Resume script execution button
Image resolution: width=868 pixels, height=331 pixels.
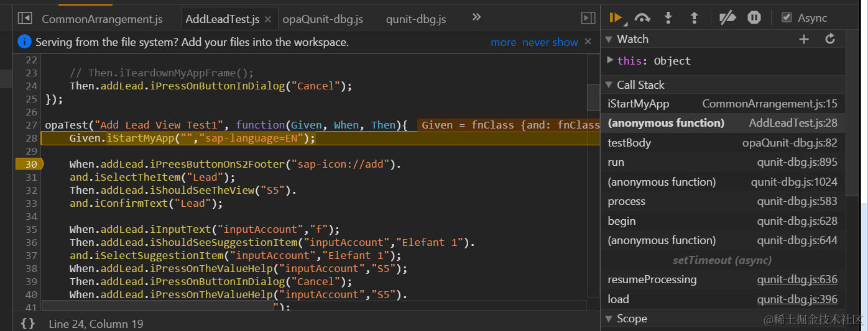[616, 18]
